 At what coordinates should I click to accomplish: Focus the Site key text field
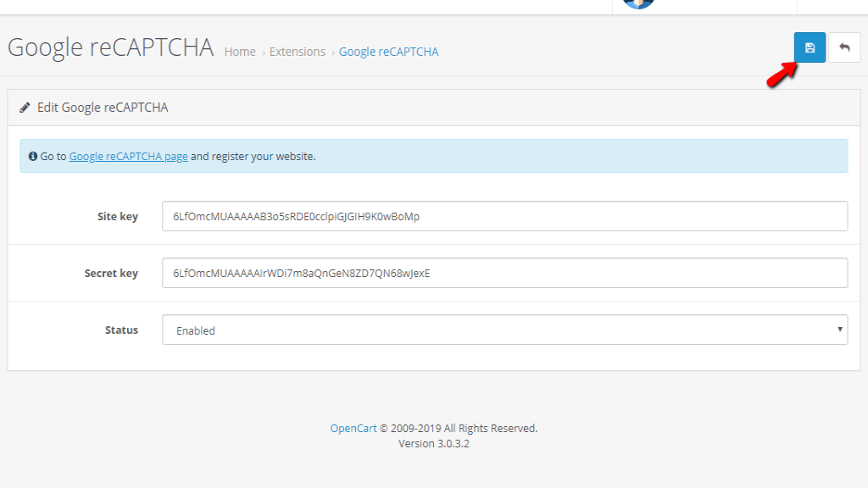(504, 216)
